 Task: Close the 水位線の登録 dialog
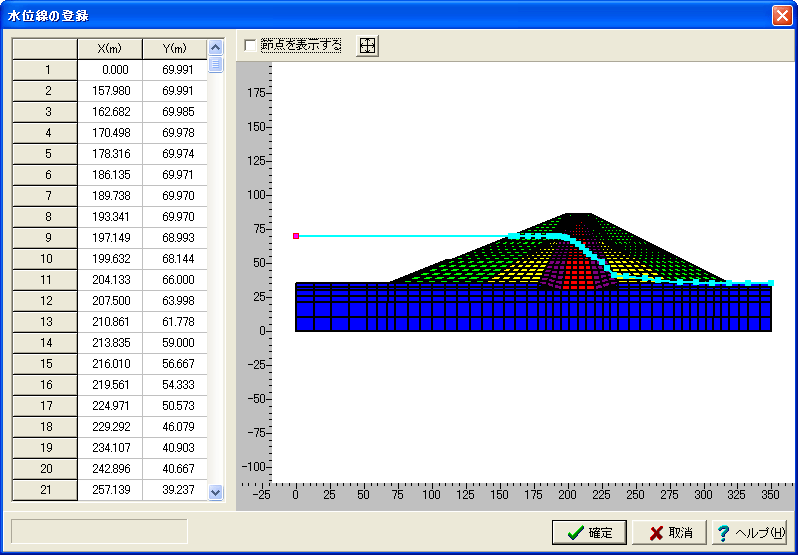(x=781, y=16)
